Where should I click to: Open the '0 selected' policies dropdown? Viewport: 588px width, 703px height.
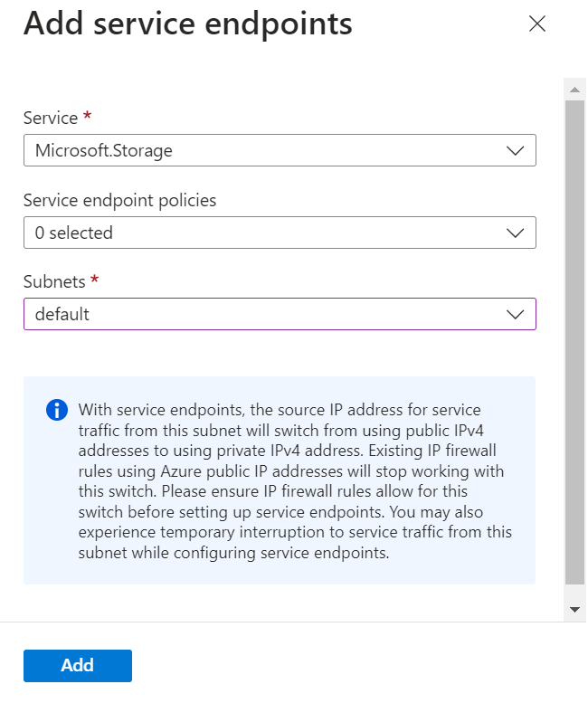280,233
